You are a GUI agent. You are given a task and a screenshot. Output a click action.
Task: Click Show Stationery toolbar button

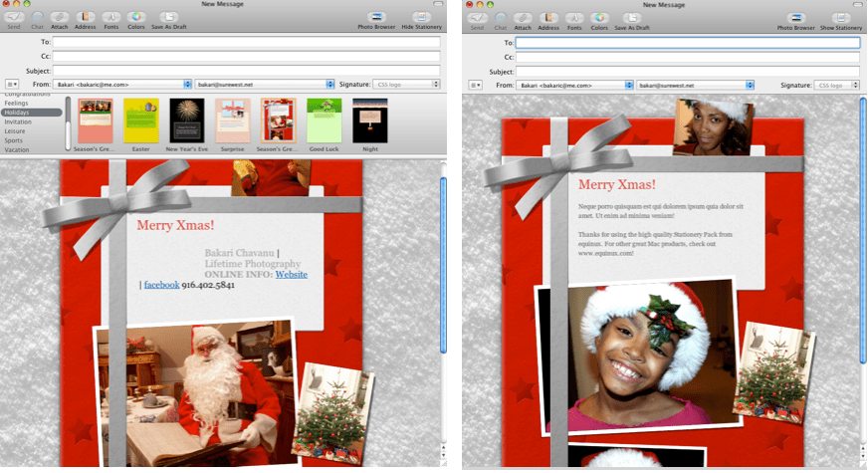tap(840, 19)
